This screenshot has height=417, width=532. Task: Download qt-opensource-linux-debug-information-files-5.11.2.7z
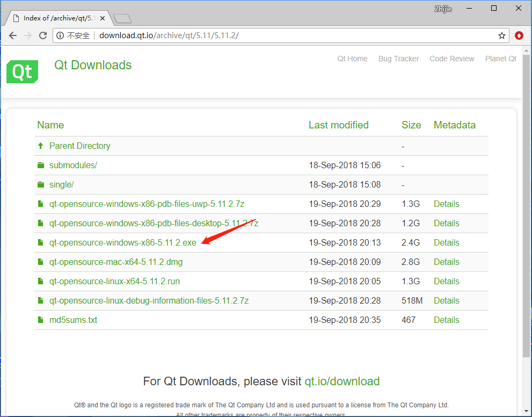tap(149, 300)
